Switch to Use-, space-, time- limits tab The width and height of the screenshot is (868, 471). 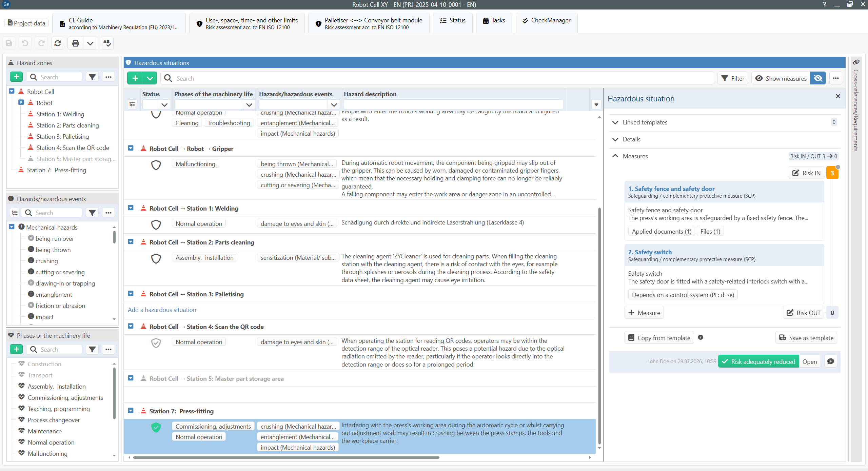(x=247, y=23)
